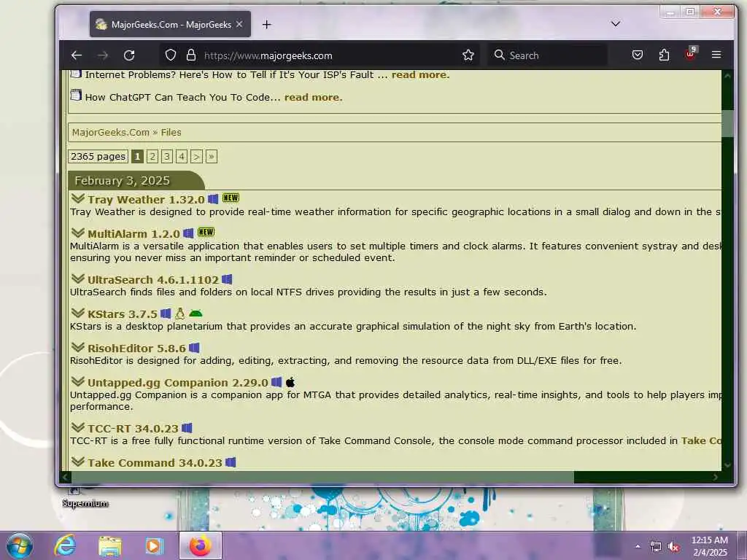The height and width of the screenshot is (560, 747).
Task: Open read more for ChatGPT code article
Action: (313, 97)
